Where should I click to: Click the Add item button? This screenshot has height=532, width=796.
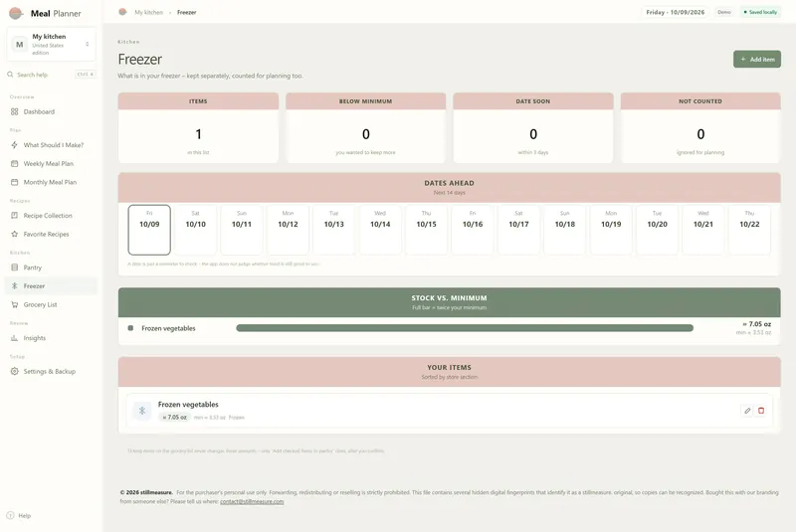click(757, 60)
